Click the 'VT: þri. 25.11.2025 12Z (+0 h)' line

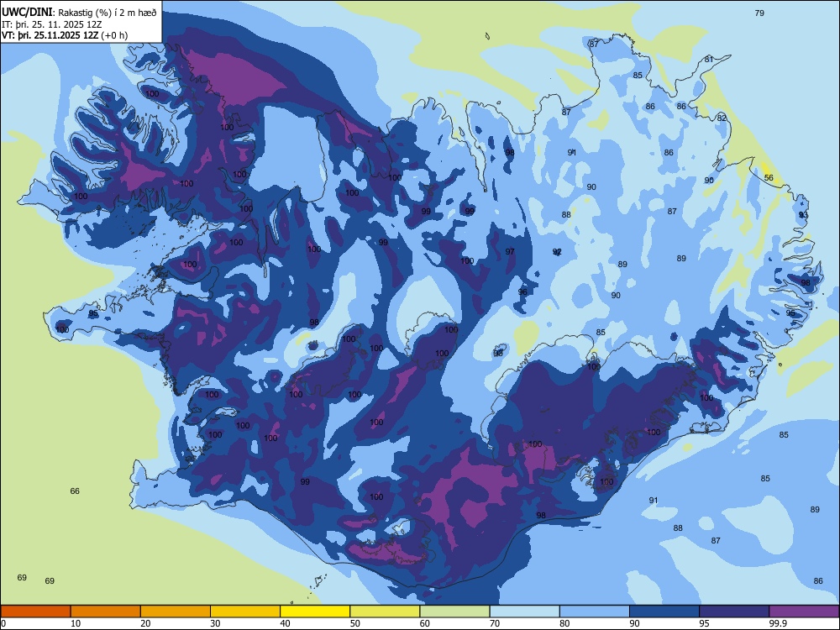tap(65, 35)
